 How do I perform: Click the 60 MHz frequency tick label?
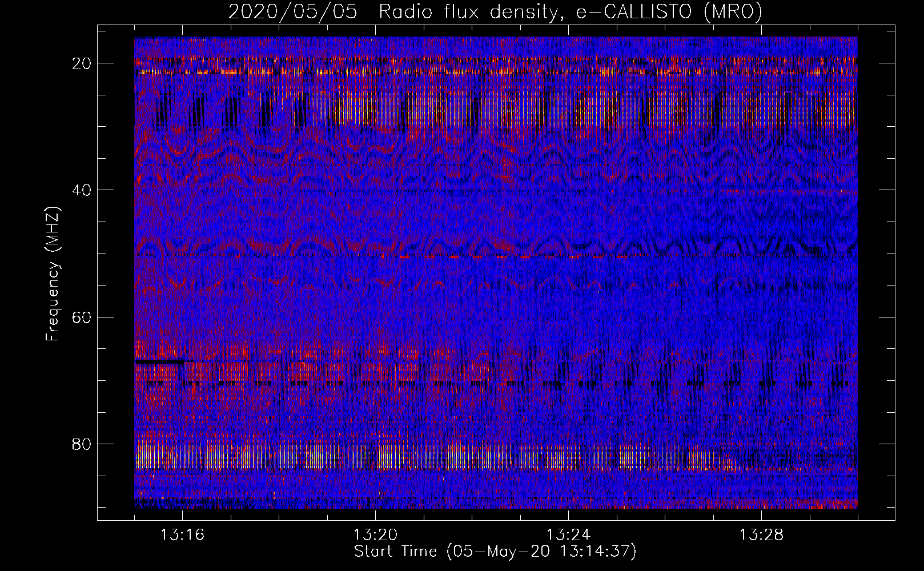tap(82, 317)
